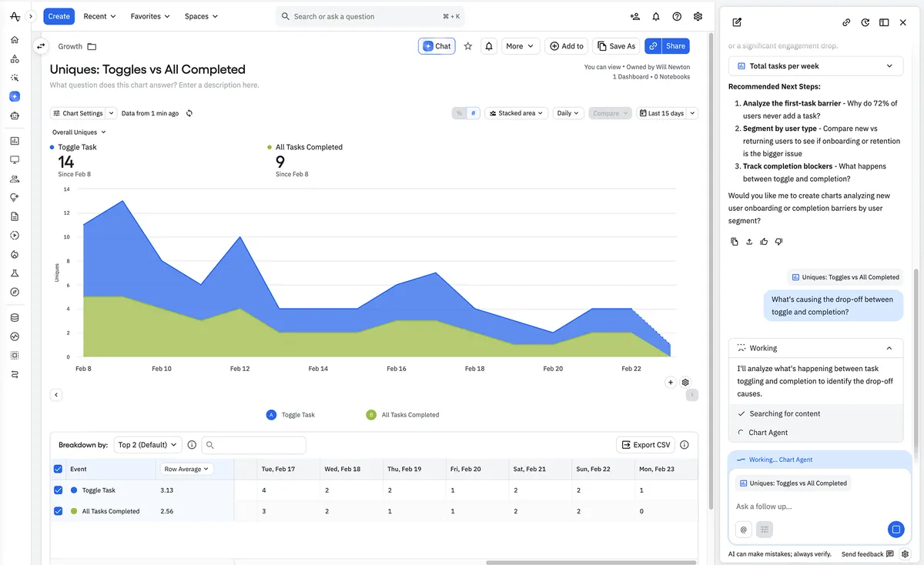This screenshot has height=565, width=924.
Task: Open the Spaces menu
Action: [199, 15]
